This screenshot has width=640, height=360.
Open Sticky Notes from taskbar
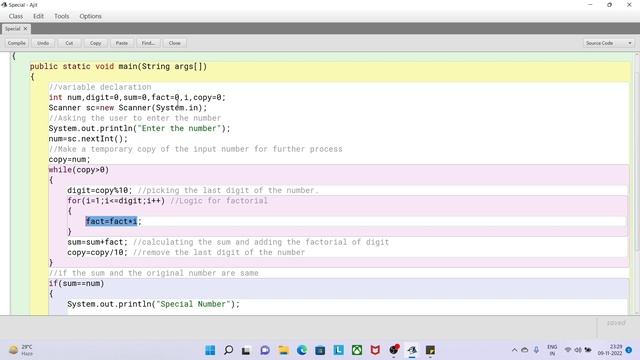pyautogui.click(x=430, y=350)
